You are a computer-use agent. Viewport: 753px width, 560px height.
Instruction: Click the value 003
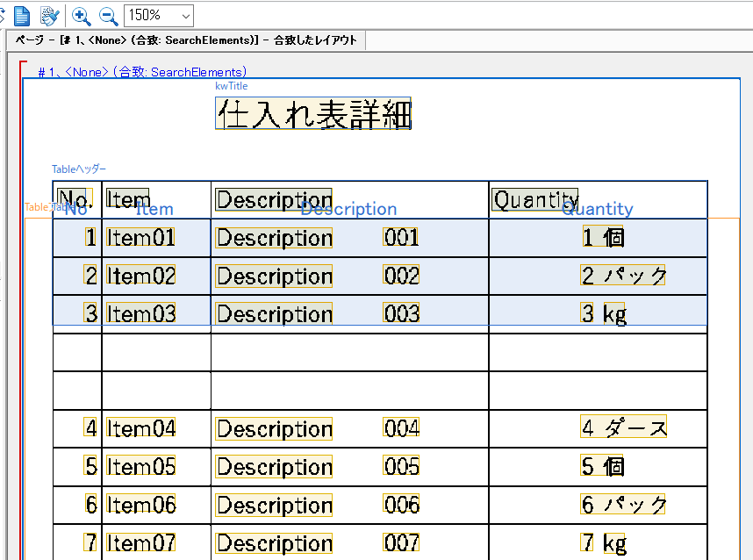401,312
